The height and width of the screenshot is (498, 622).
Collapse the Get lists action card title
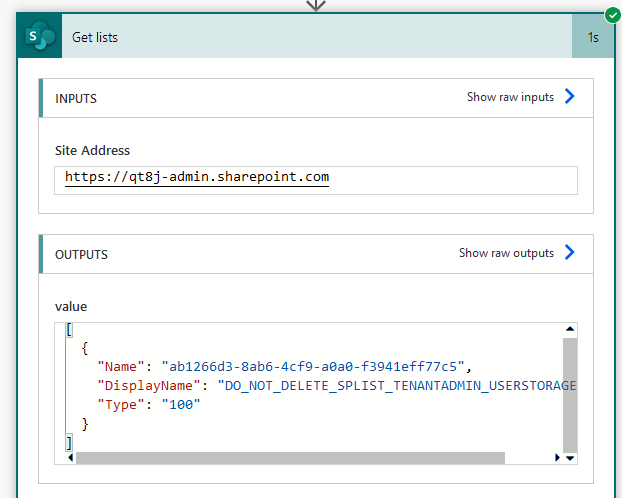pyautogui.click(x=95, y=37)
